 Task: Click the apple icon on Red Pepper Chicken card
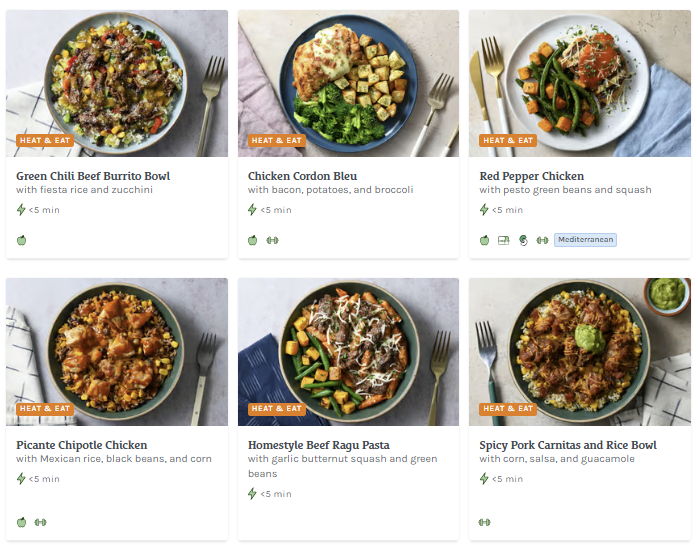pyautogui.click(x=484, y=240)
